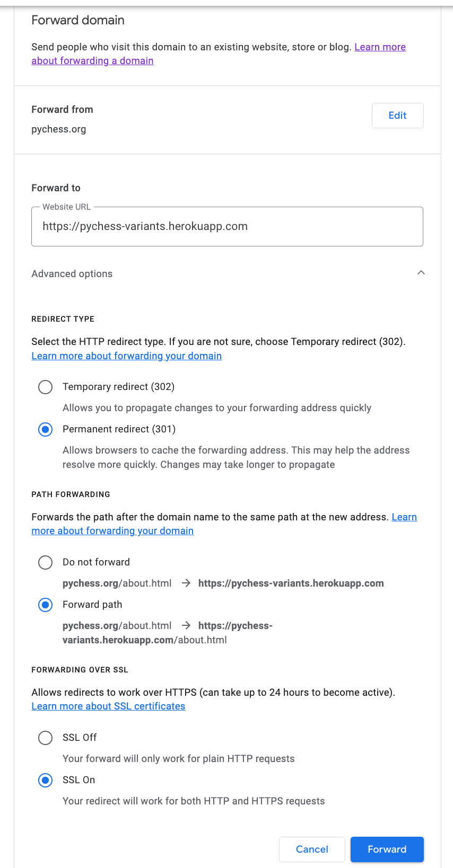Open Learn more about SSL certificates link
The image size is (453, 868).
(x=108, y=706)
